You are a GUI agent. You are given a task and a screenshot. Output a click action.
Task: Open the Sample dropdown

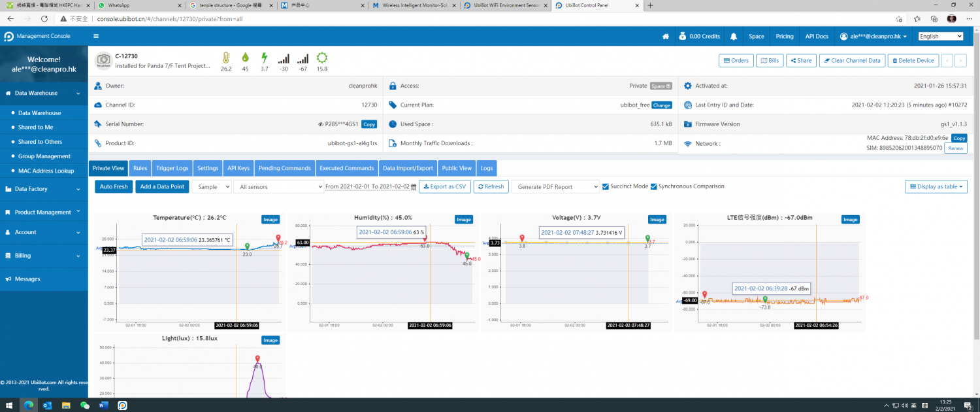coord(212,187)
